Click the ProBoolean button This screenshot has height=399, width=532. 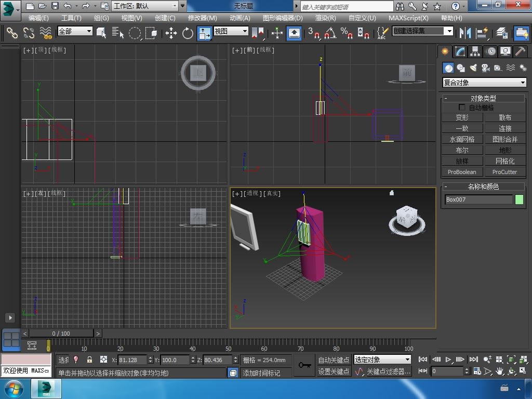[462, 172]
